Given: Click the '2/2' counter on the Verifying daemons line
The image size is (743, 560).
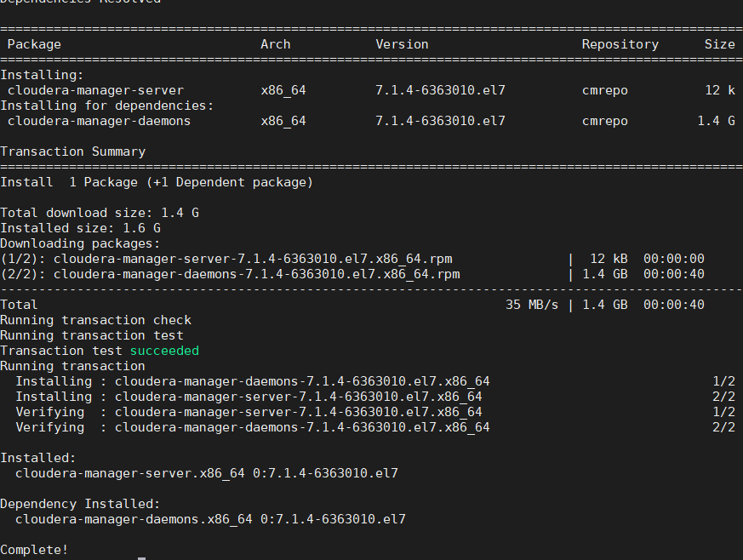Looking at the screenshot, I should click(723, 427).
